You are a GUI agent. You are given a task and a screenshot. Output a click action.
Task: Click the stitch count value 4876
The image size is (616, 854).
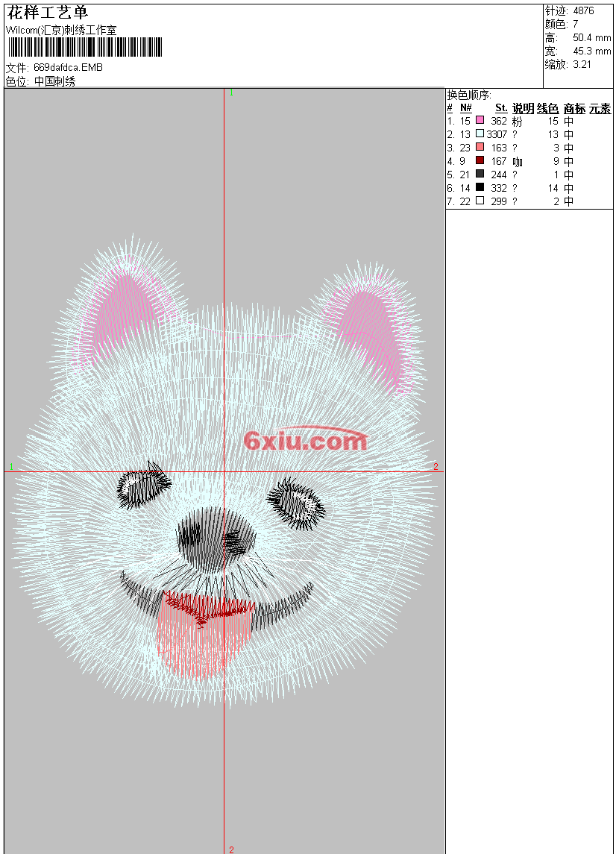point(584,11)
